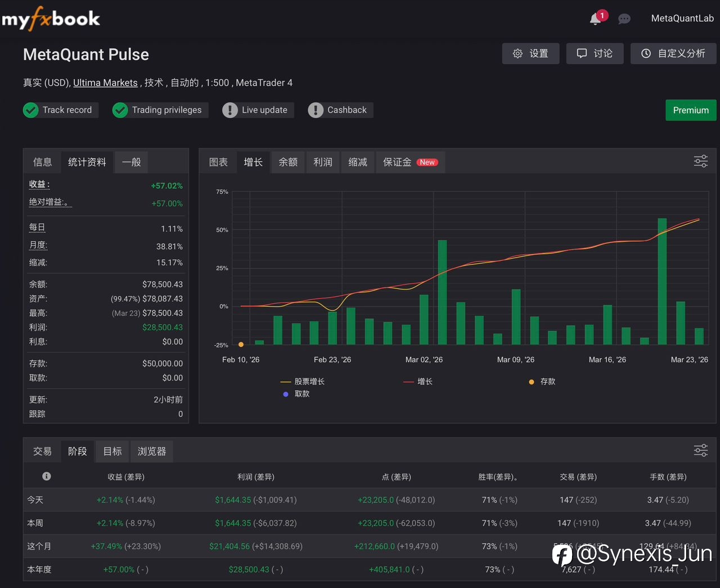
Task: Click the myfxbook logo
Action: tap(51, 19)
